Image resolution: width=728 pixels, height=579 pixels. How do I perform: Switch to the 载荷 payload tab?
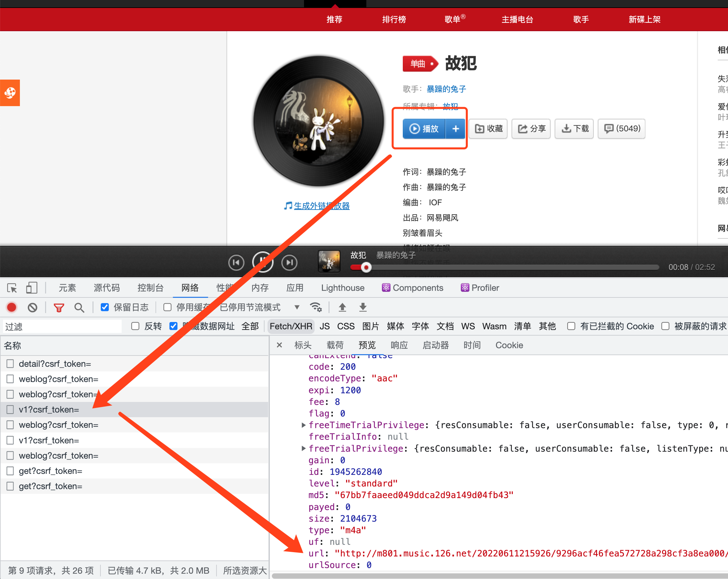[335, 345]
